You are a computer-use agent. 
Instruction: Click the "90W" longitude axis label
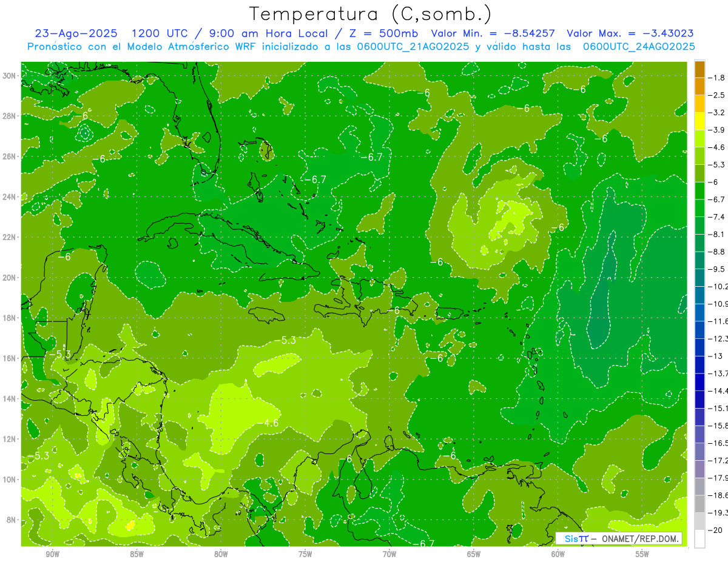(53, 555)
